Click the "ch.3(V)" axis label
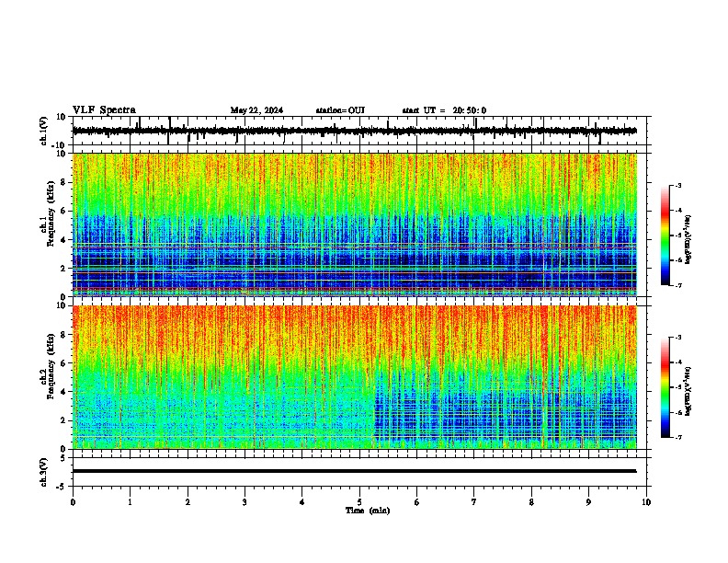Viewport: 728px width, 563px height. tap(44, 472)
